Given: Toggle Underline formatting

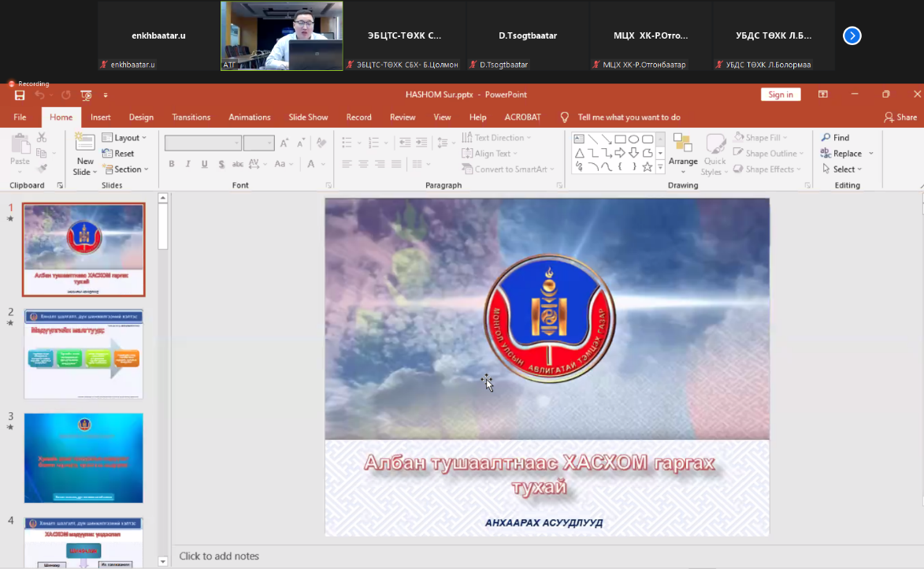Looking at the screenshot, I should coord(205,164).
